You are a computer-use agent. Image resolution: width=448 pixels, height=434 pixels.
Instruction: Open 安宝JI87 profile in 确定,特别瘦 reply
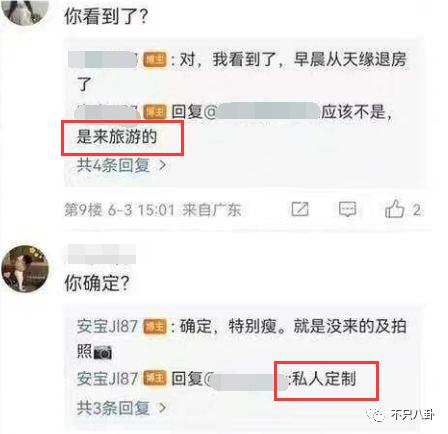tap(107, 326)
